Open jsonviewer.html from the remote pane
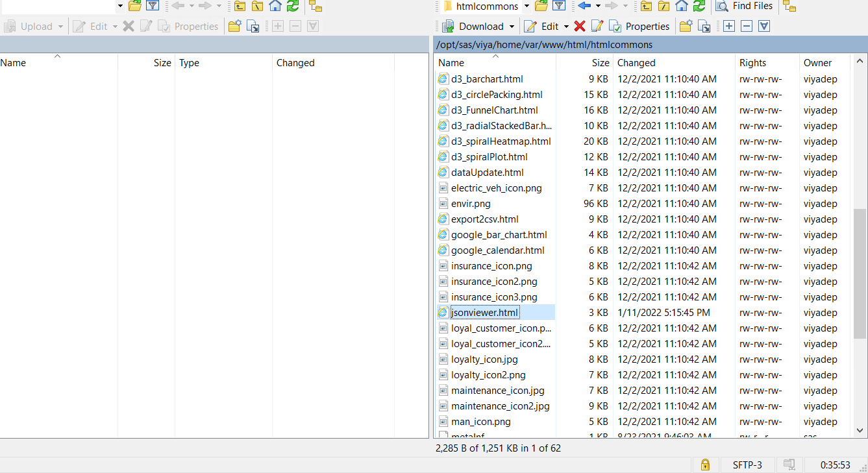This screenshot has width=868, height=473. 484,312
